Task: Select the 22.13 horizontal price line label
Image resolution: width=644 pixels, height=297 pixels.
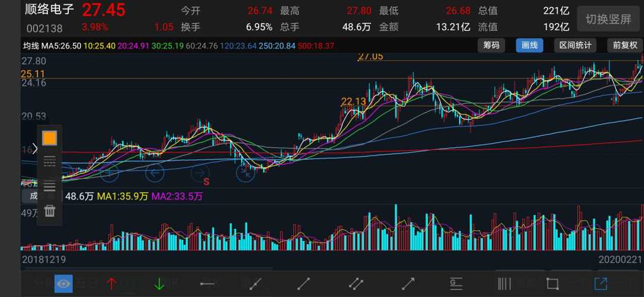Action: click(353, 102)
